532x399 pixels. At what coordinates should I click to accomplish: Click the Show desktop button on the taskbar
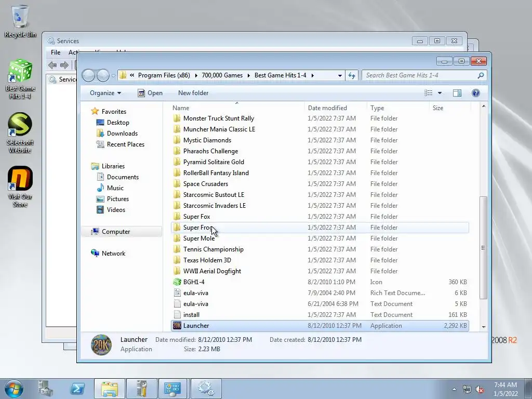pos(528,389)
